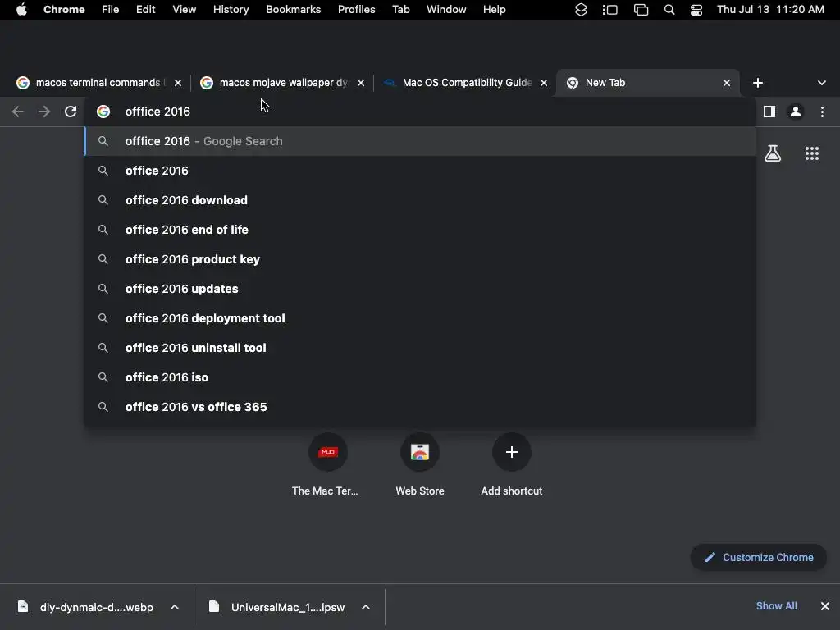The image size is (840, 630).
Task: Open downloaded diy-dynmaic-d....webp file
Action: [x=85, y=607]
